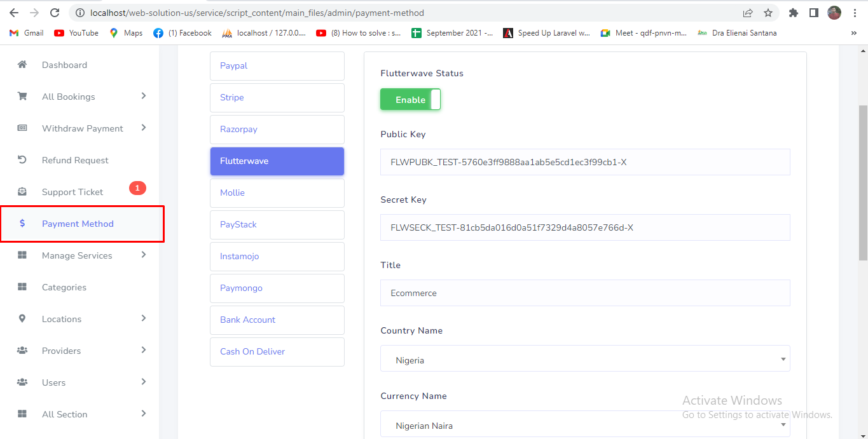
Task: Click the All Bookings cart icon
Action: [22, 97]
